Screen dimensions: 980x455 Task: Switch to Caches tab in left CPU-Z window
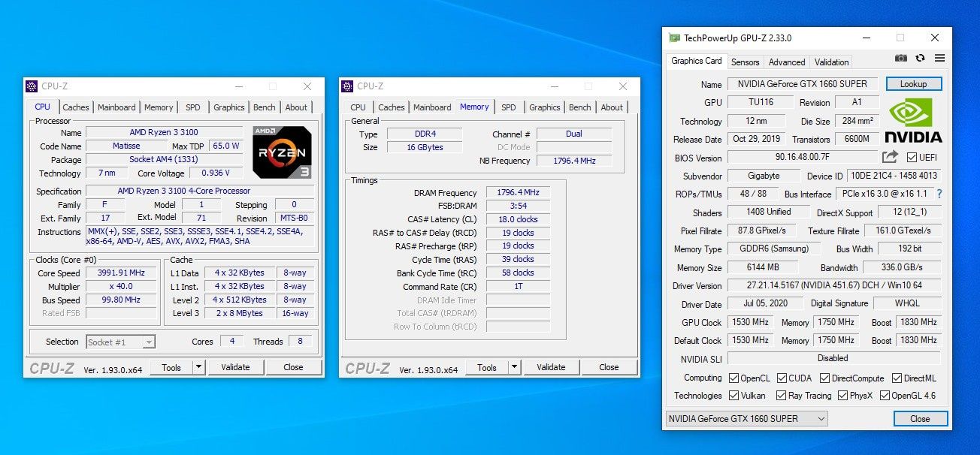76,107
